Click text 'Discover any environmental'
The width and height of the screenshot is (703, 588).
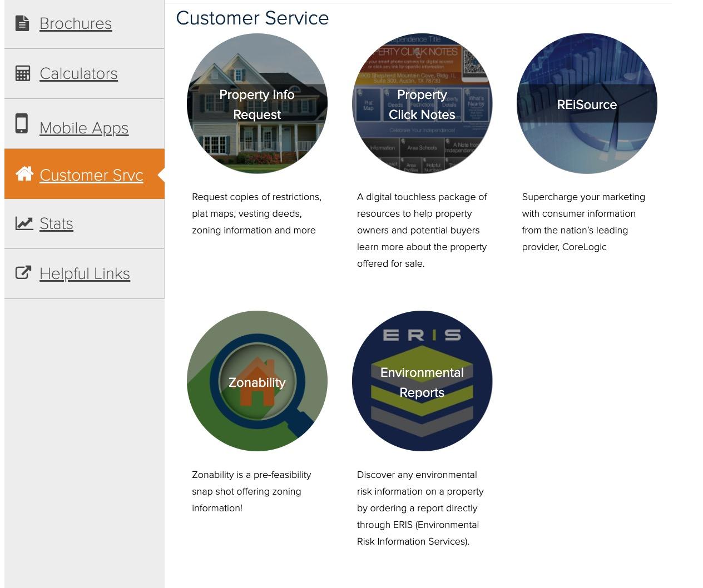click(x=417, y=475)
